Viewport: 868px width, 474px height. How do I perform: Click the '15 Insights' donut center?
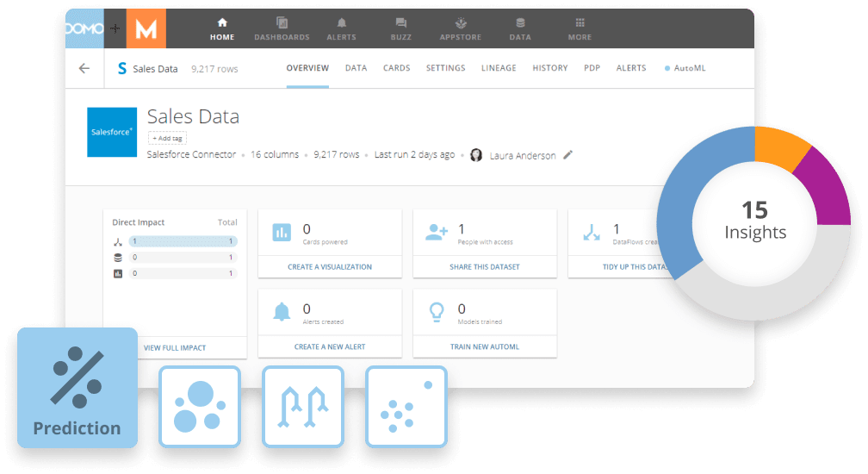pyautogui.click(x=755, y=221)
